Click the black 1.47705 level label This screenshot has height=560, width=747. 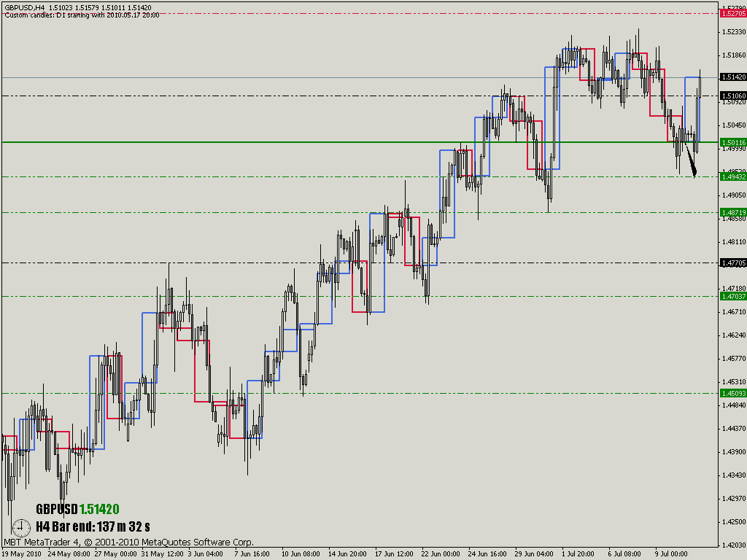pyautogui.click(x=734, y=262)
